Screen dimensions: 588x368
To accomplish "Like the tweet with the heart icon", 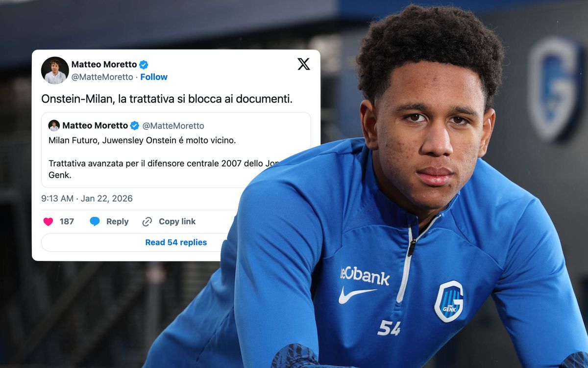I will click(48, 222).
